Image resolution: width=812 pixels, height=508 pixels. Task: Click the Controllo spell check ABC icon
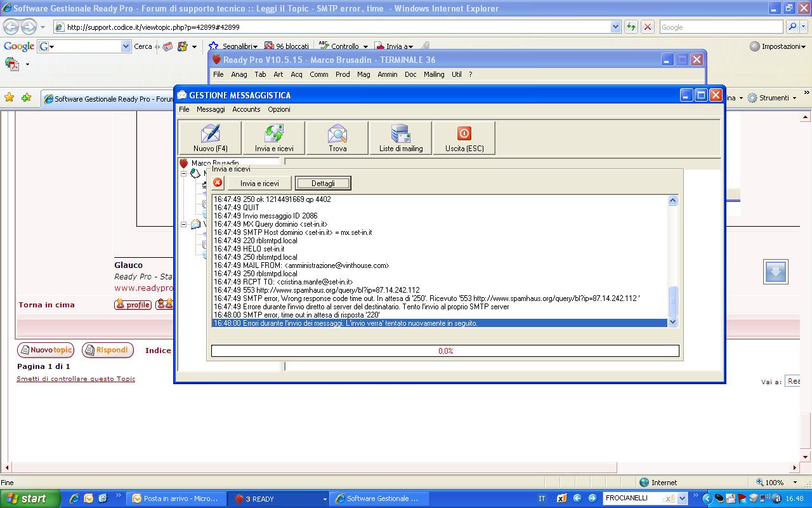pyautogui.click(x=324, y=46)
